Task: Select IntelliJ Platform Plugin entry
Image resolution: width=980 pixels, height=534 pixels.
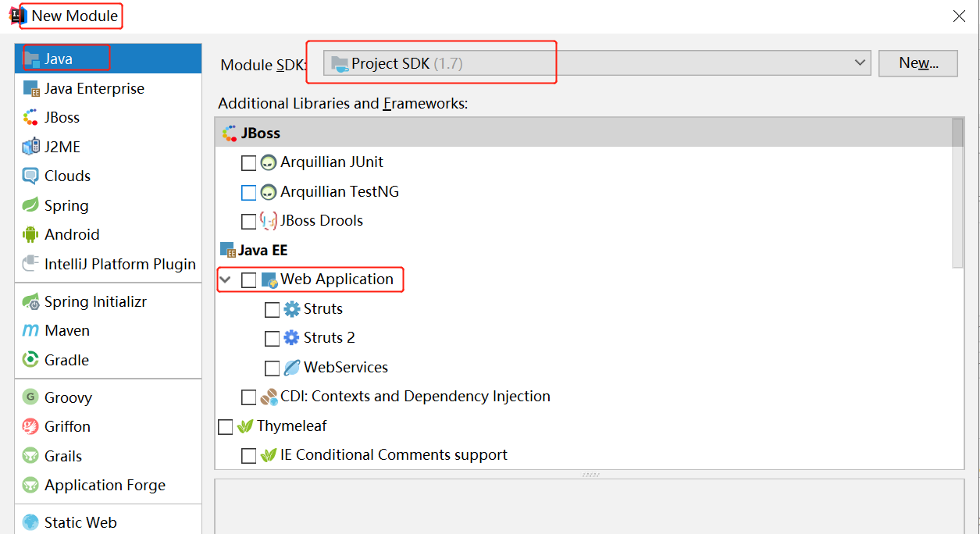Action: (119, 265)
